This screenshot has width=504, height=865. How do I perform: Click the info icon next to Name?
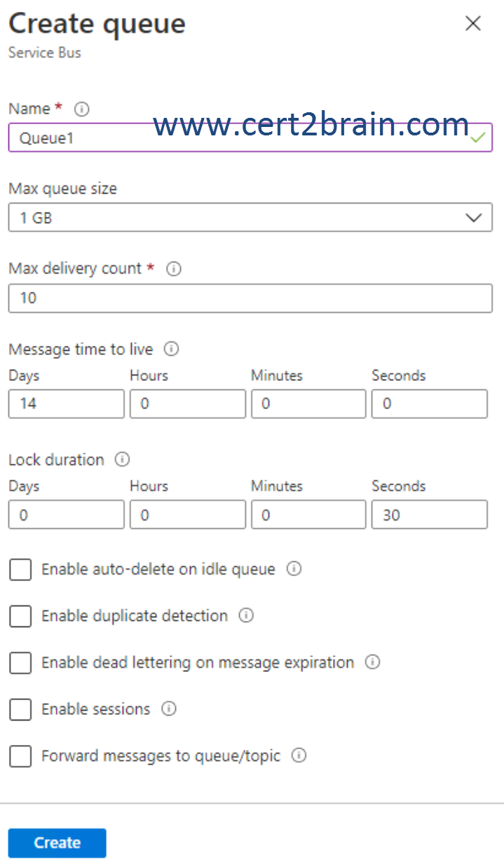pos(82,109)
